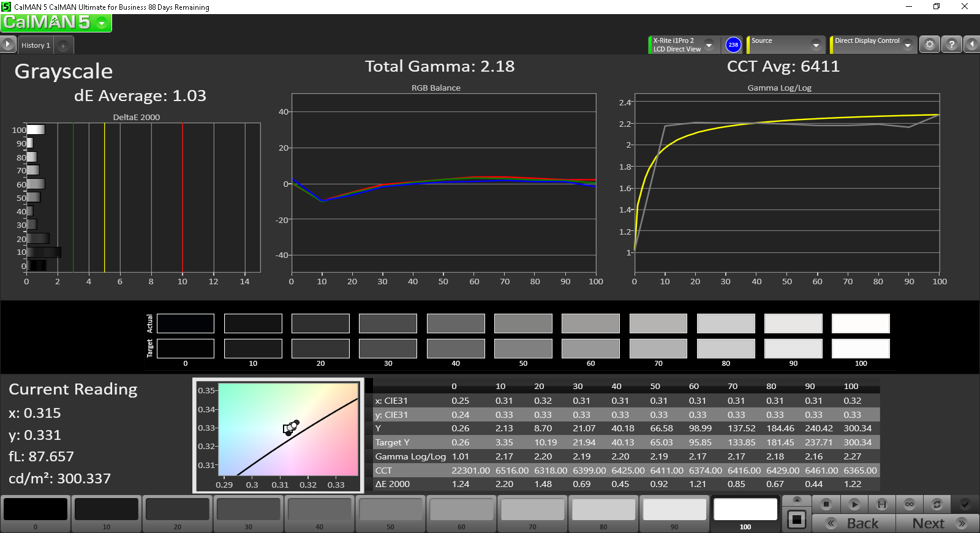
Task: Switch to the History 1 tab
Action: [36, 45]
